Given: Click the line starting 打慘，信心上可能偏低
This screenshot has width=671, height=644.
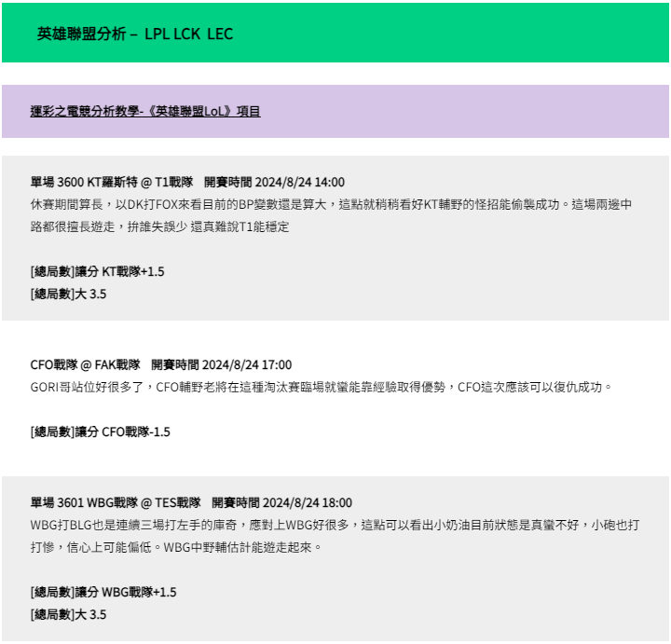Looking at the screenshot, I should coord(176,548).
